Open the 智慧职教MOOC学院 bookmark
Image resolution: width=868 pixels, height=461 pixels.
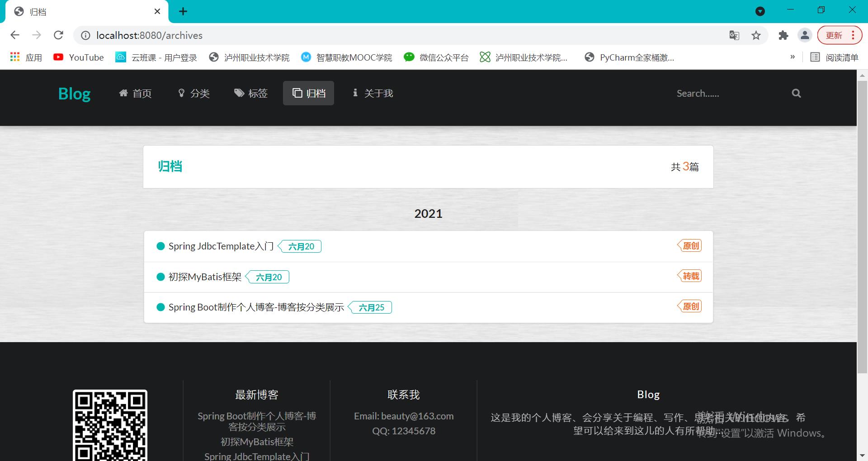[x=347, y=57]
